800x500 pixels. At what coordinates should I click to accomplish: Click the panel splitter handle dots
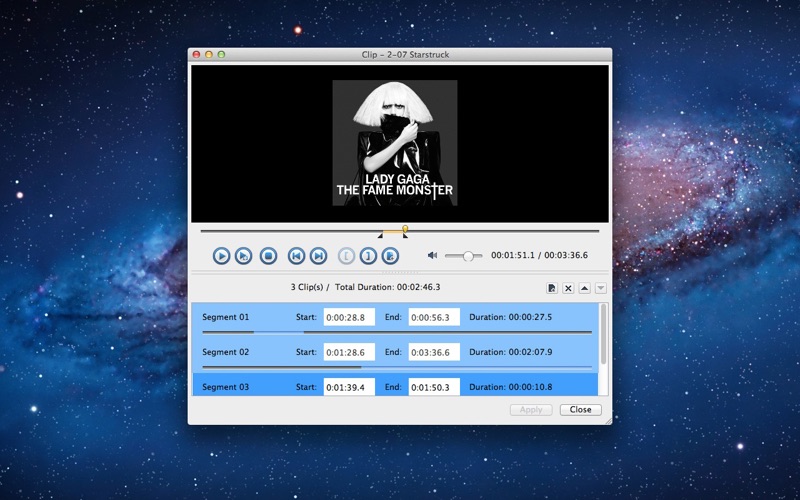coord(400,272)
